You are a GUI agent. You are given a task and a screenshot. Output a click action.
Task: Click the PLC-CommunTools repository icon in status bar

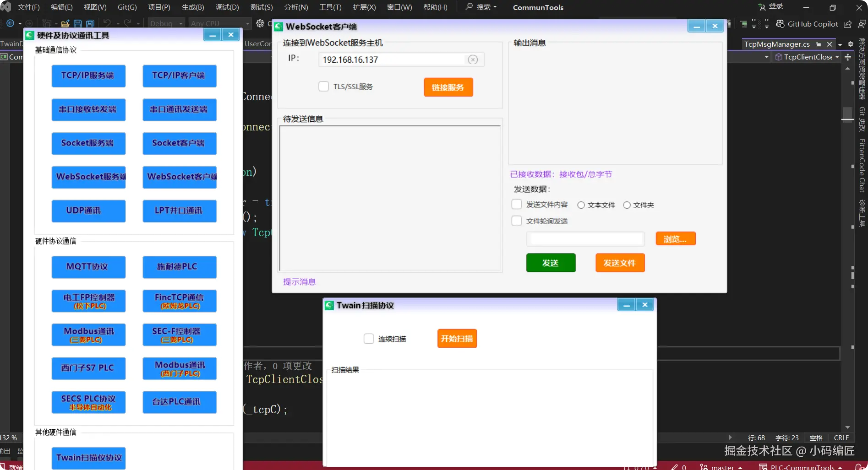point(763,467)
